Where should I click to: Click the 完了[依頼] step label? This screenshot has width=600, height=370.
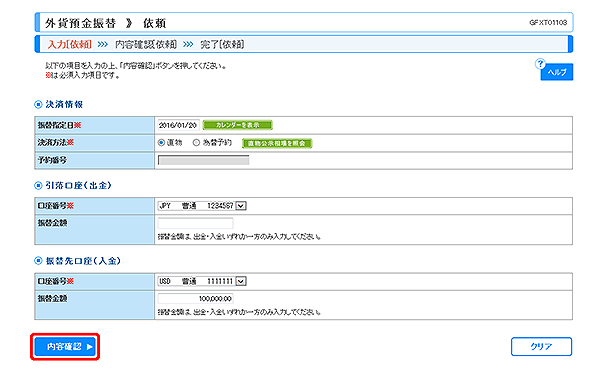coord(222,44)
